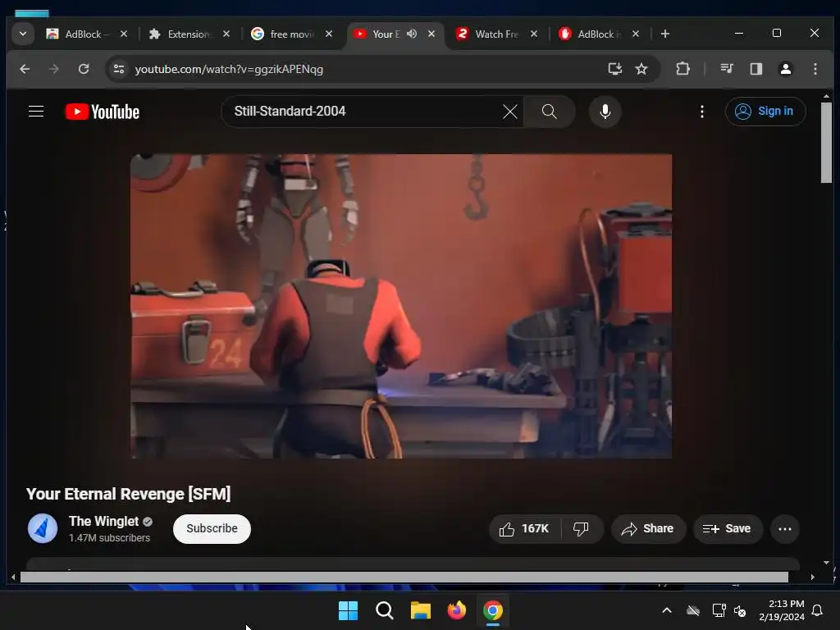Image resolution: width=840 pixels, height=630 pixels.
Task: Clear the YouTube search query
Action: click(510, 112)
